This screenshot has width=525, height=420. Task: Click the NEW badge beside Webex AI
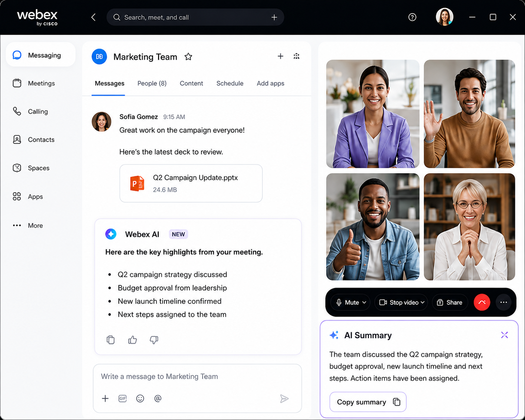[178, 234]
